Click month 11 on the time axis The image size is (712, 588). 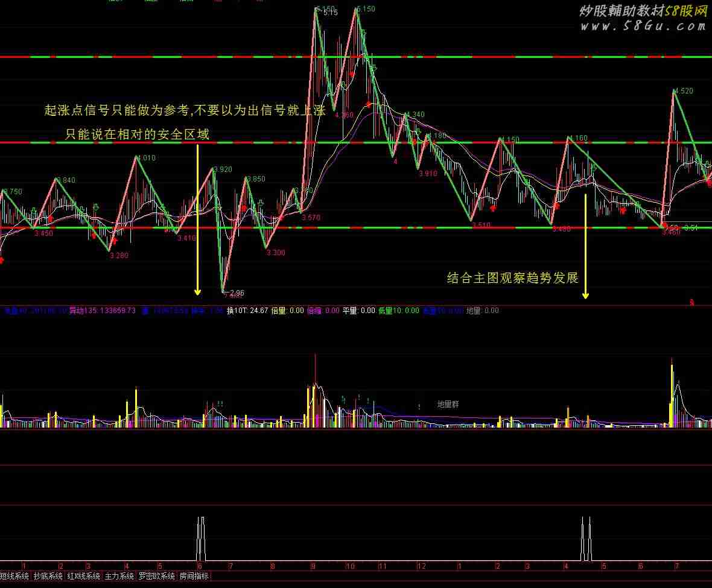tap(383, 566)
